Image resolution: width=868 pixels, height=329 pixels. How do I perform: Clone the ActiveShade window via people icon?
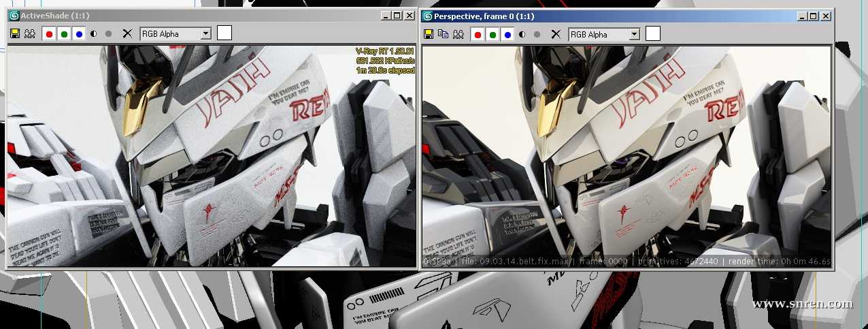pos(29,33)
